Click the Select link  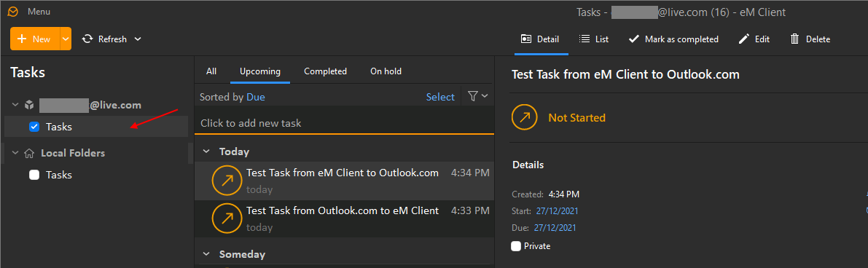click(440, 97)
